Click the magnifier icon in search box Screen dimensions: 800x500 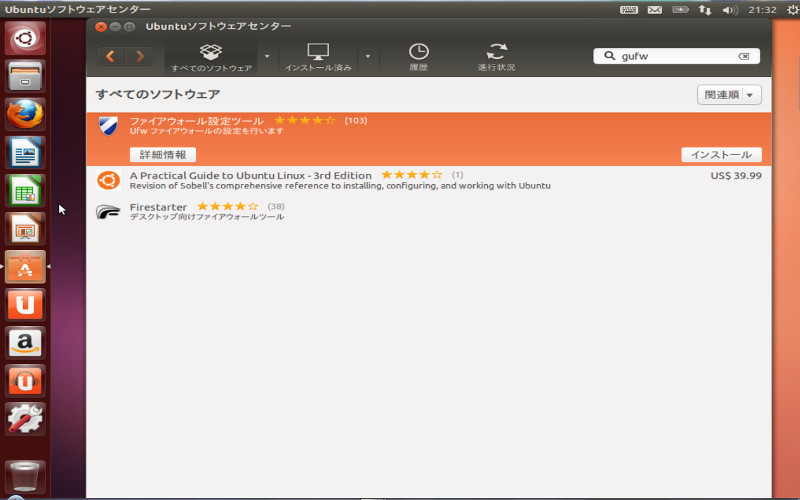click(609, 56)
